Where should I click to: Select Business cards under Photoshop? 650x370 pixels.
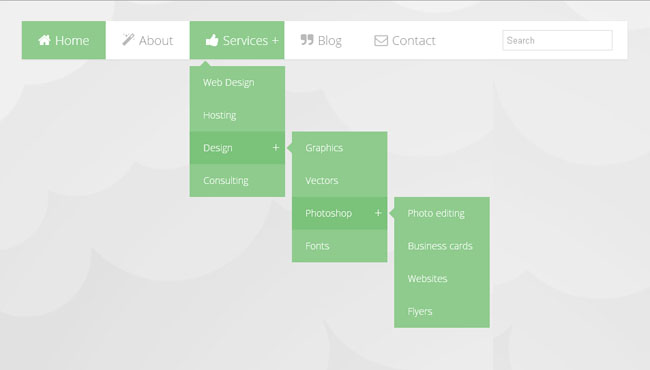point(442,246)
